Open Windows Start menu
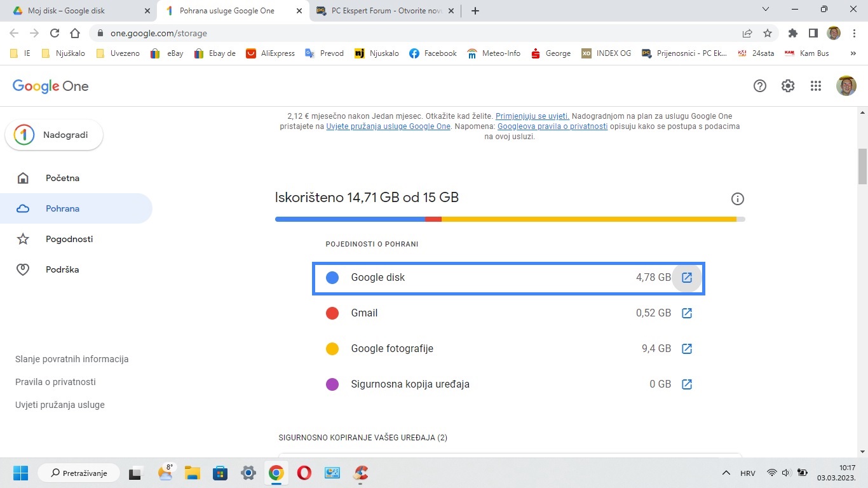 point(20,473)
